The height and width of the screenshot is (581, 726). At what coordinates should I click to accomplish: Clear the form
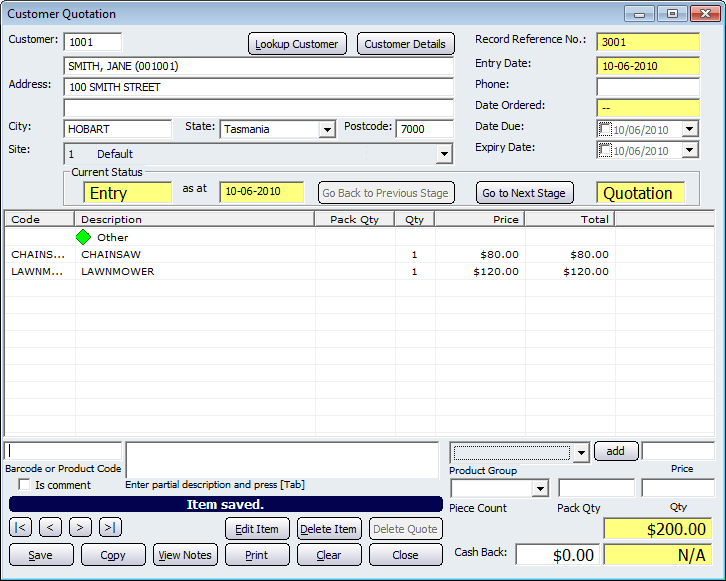329,555
